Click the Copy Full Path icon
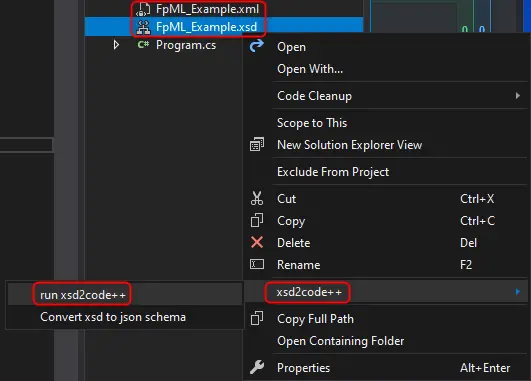 [x=257, y=318]
